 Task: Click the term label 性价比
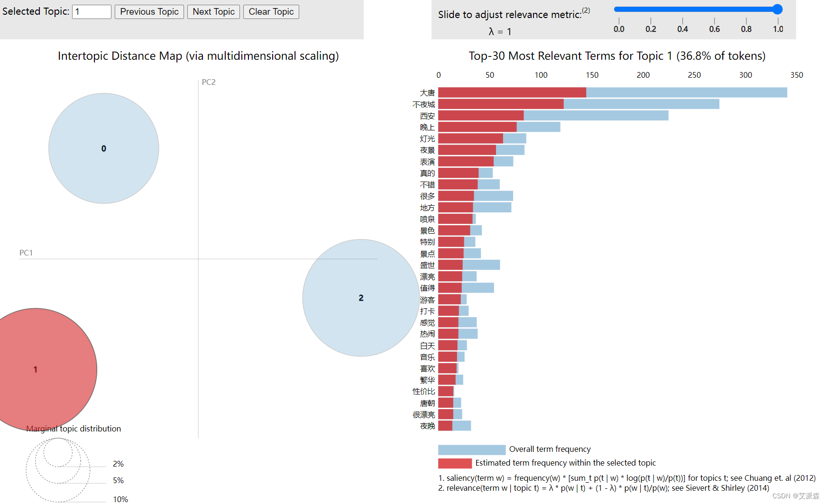[423, 391]
